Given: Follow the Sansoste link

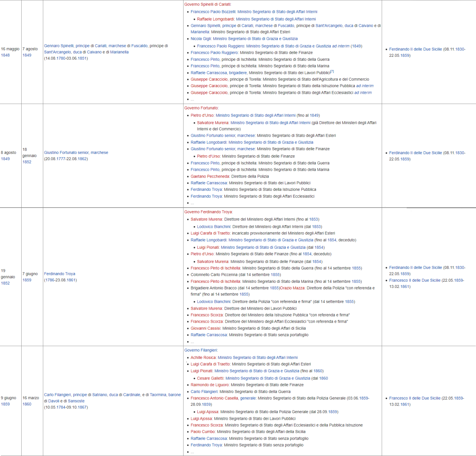Looking at the screenshot, I should (x=76, y=401).
